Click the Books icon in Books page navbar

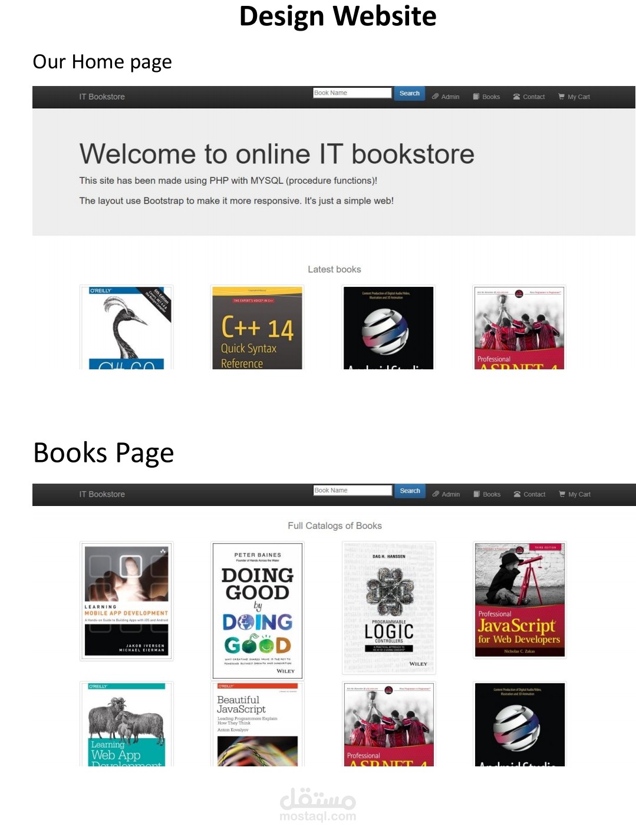(477, 494)
